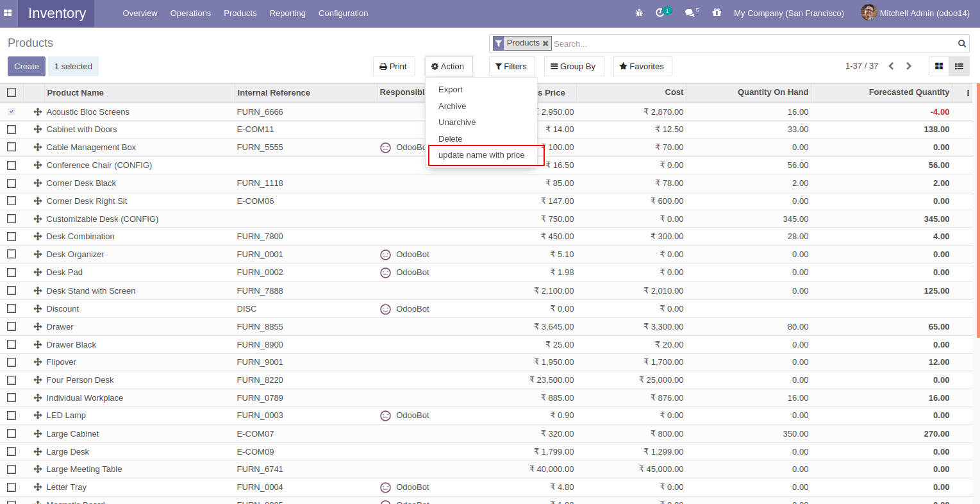Image resolution: width=980 pixels, height=504 pixels.
Task: Open the Action dropdown
Action: coord(449,67)
